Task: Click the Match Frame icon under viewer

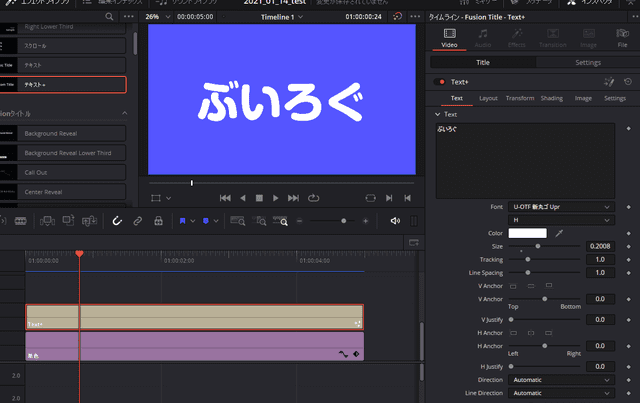Action: click(x=370, y=198)
